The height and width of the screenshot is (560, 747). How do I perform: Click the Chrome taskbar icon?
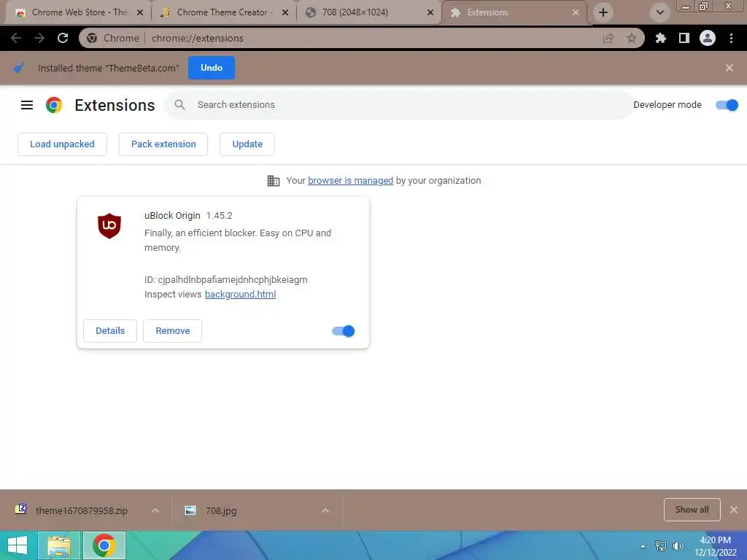pyautogui.click(x=104, y=545)
